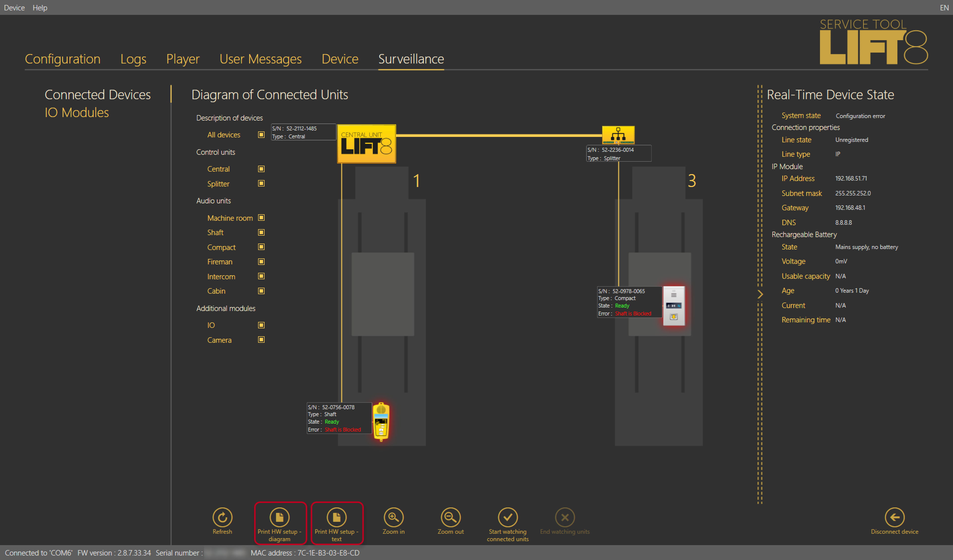Select the Compact audio unit device
The height and width of the screenshot is (560, 953).
tap(674, 306)
